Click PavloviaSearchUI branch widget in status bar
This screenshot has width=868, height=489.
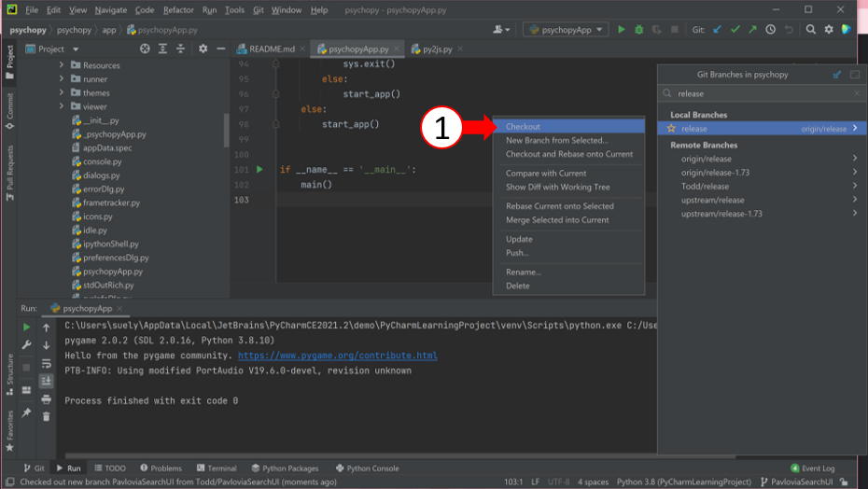coord(796,482)
